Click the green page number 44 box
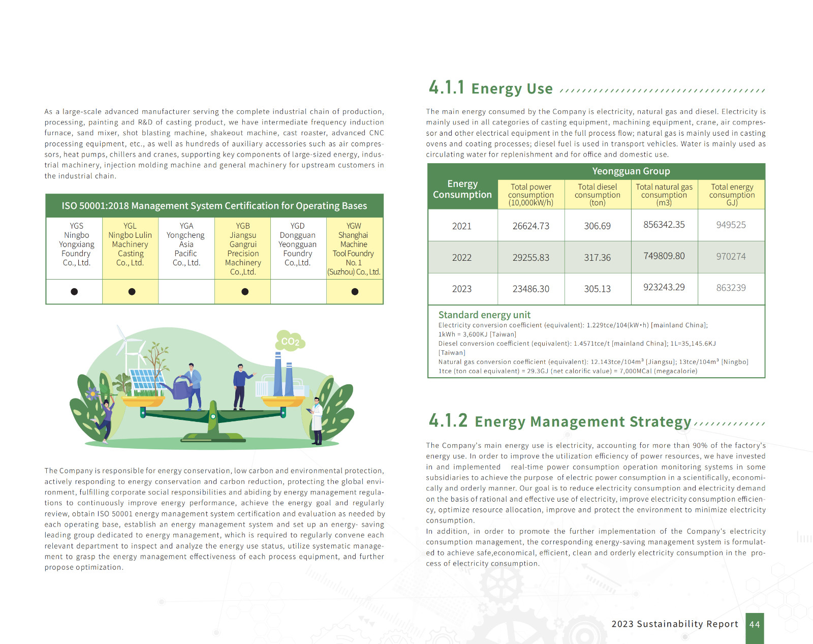Screen dimensions: 813x644 click(755, 625)
